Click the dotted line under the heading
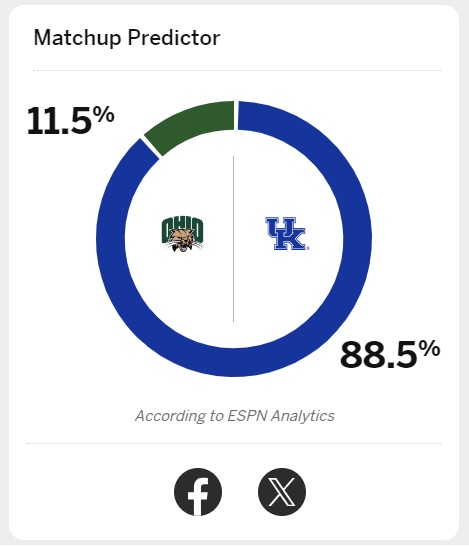 point(237,70)
